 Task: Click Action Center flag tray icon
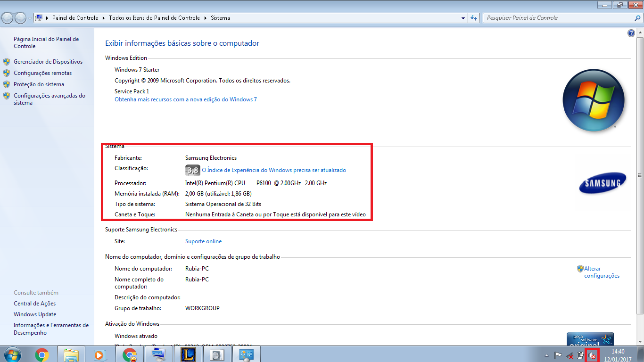558,355
